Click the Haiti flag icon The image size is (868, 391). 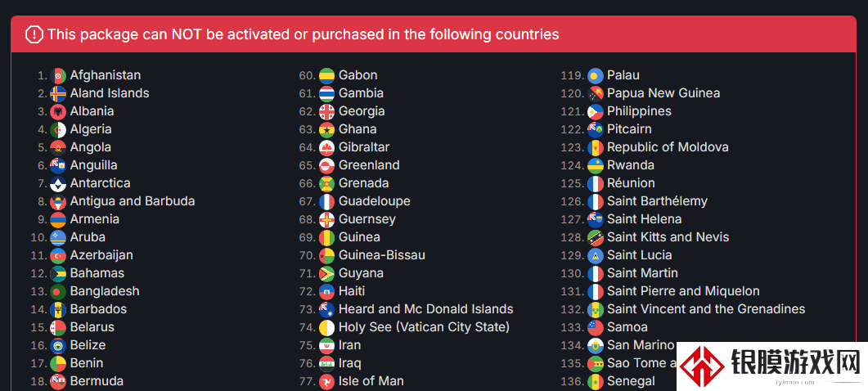click(326, 291)
